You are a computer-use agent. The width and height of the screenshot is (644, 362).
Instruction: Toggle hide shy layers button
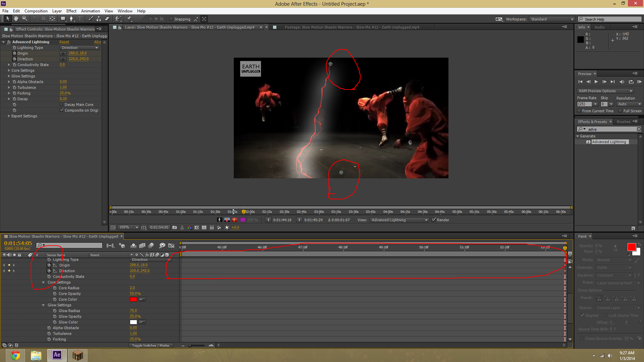point(133,246)
